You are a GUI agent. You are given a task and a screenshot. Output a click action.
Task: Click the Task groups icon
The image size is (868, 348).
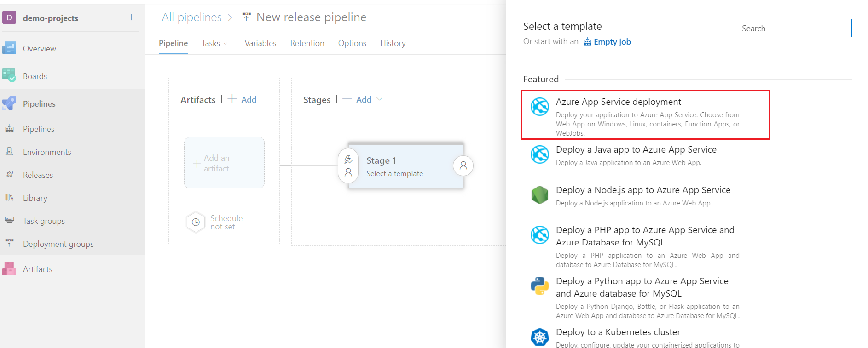click(9, 221)
